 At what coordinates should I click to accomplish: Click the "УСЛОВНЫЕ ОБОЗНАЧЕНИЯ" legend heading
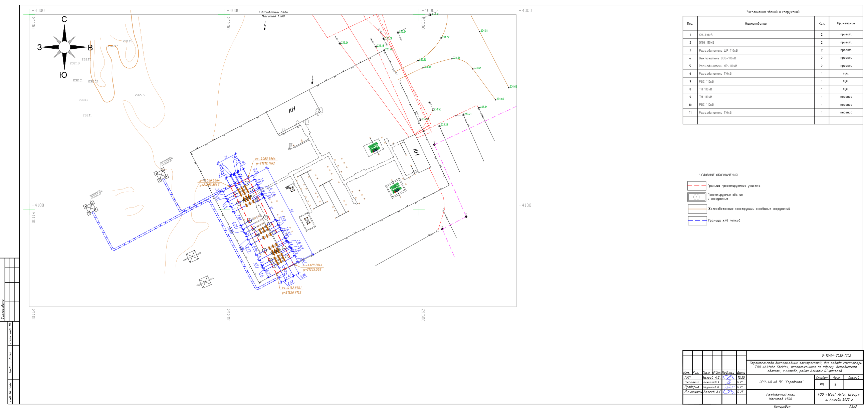tap(718, 175)
